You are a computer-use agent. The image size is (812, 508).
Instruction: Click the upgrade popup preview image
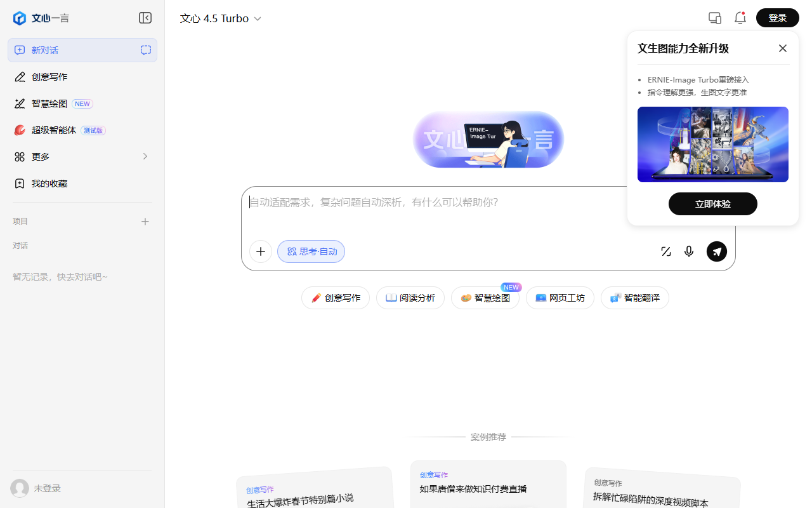(x=712, y=144)
